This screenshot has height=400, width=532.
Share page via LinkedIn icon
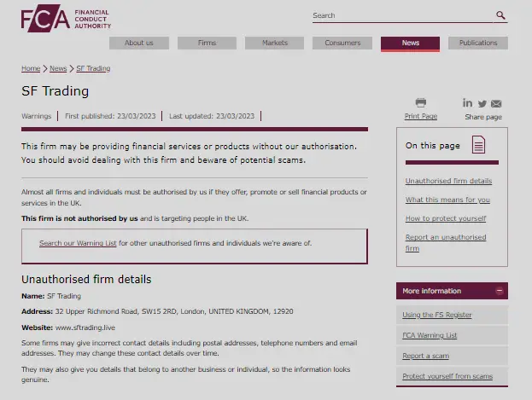[x=467, y=102]
